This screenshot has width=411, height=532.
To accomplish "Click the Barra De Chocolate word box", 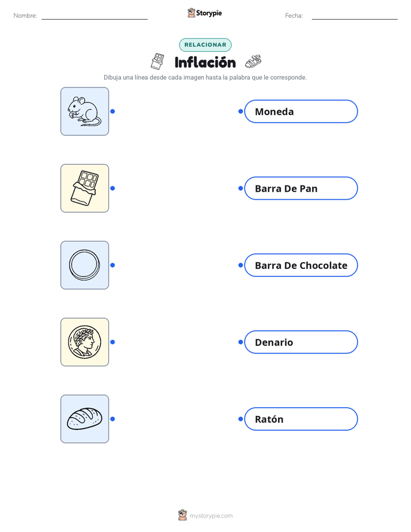I will point(301,265).
